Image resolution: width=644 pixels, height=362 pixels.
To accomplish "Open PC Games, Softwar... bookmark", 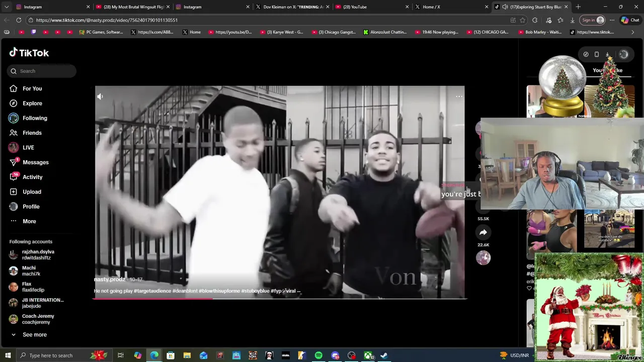I will click(101, 32).
